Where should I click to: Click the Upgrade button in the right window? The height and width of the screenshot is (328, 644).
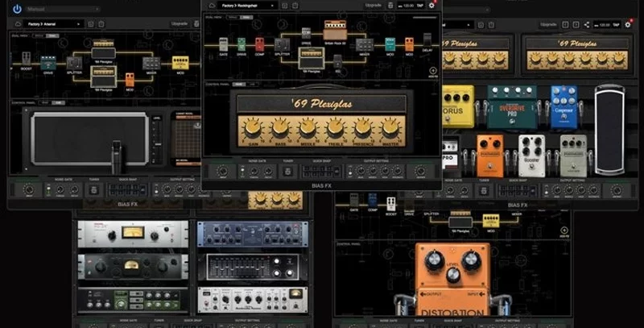click(x=549, y=25)
